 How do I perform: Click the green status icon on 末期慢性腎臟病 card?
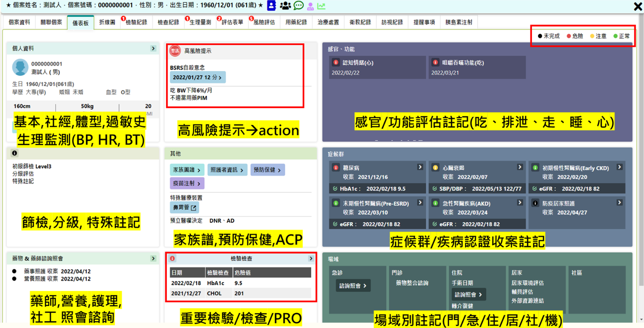click(335, 203)
